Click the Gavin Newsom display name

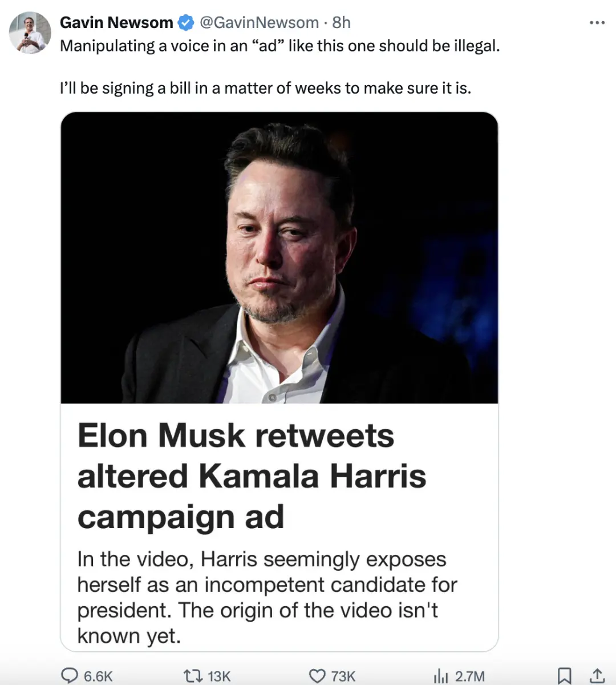(116, 22)
